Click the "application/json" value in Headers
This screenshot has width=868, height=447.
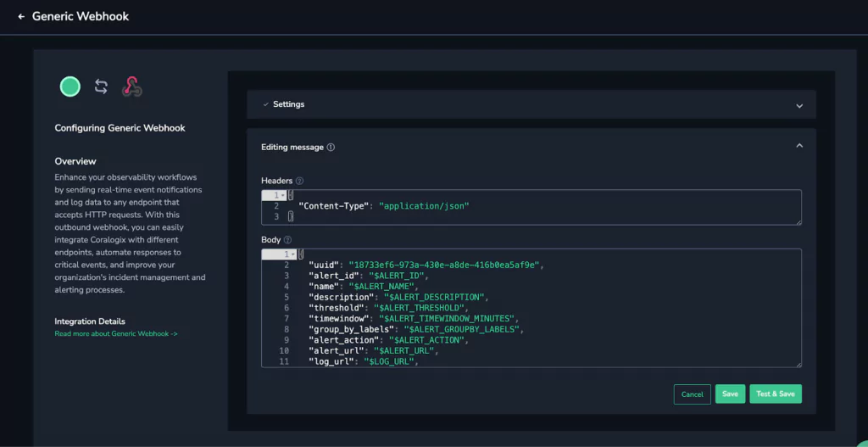[x=424, y=205]
